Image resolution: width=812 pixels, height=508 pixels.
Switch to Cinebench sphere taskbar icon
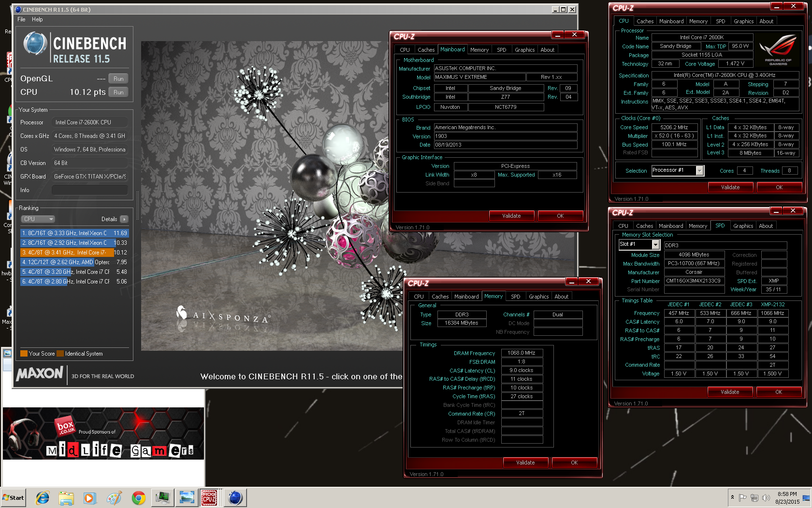pyautogui.click(x=235, y=497)
